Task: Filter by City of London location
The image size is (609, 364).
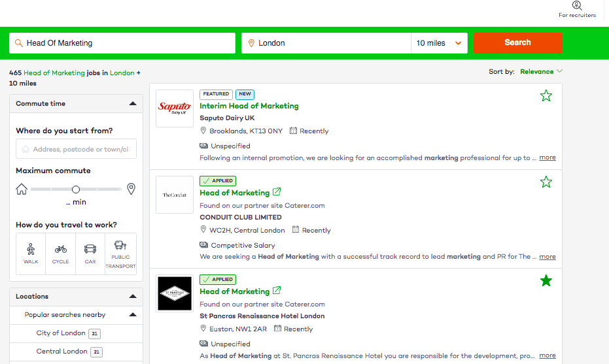Action: pyautogui.click(x=61, y=333)
